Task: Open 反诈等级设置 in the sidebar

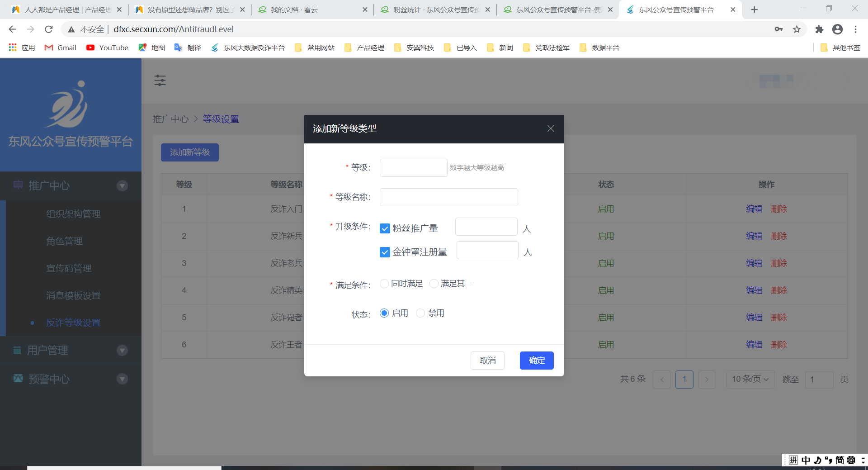Action: 73,323
